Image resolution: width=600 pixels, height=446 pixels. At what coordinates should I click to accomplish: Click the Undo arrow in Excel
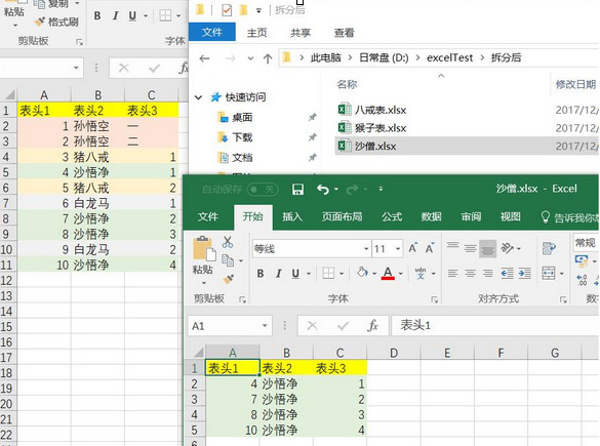[322, 189]
